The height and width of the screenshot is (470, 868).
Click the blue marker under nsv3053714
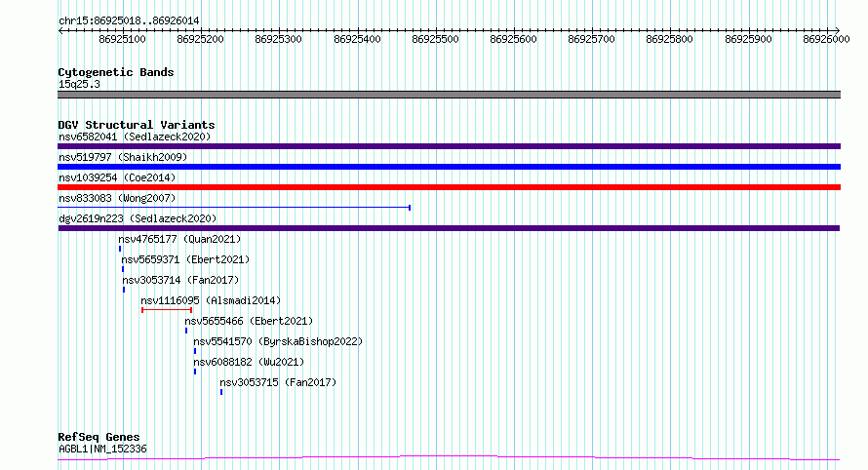(124, 290)
